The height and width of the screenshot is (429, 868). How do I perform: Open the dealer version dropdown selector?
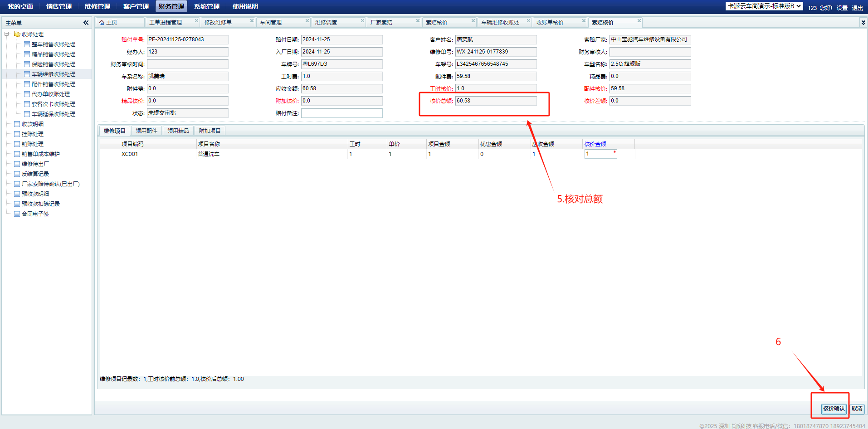coord(764,6)
